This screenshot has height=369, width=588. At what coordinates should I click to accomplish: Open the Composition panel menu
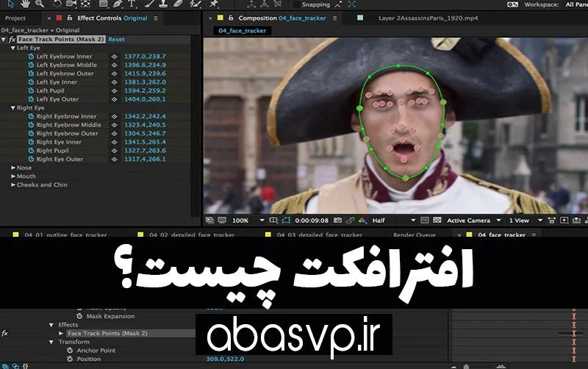334,18
